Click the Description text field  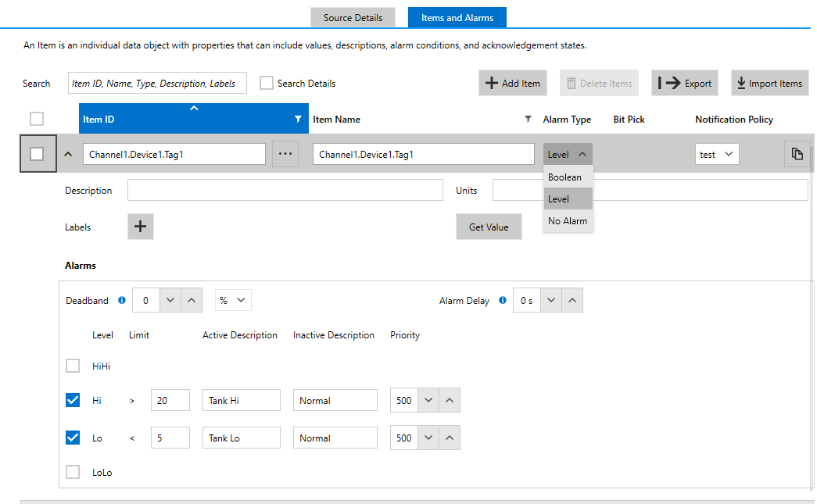[285, 190]
